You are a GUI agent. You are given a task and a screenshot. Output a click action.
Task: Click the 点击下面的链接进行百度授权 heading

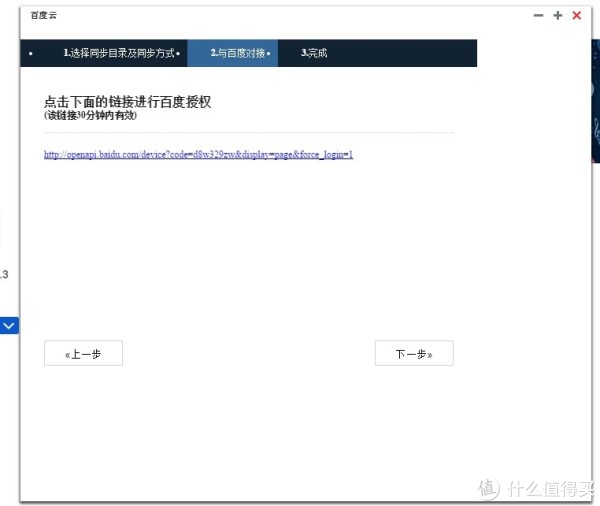coord(127,102)
